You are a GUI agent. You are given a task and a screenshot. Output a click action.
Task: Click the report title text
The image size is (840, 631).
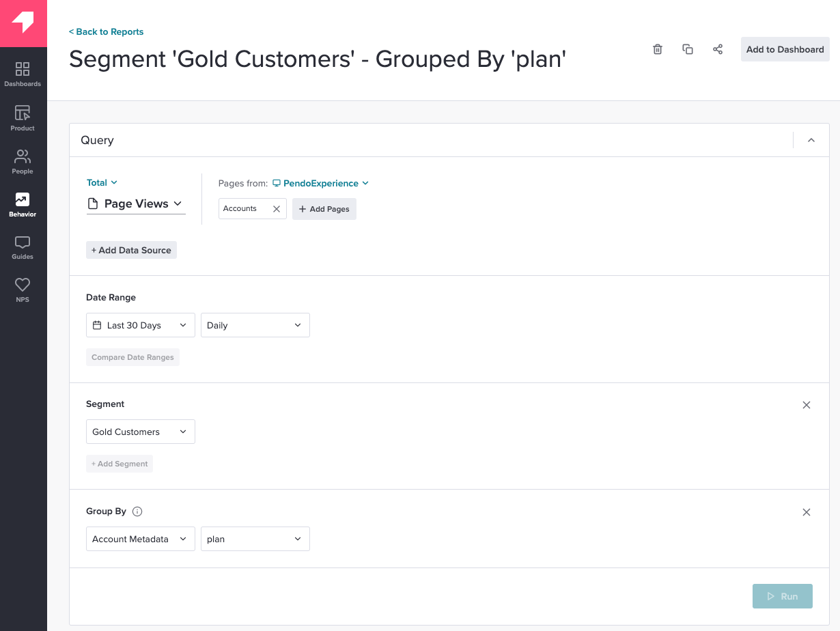click(318, 59)
